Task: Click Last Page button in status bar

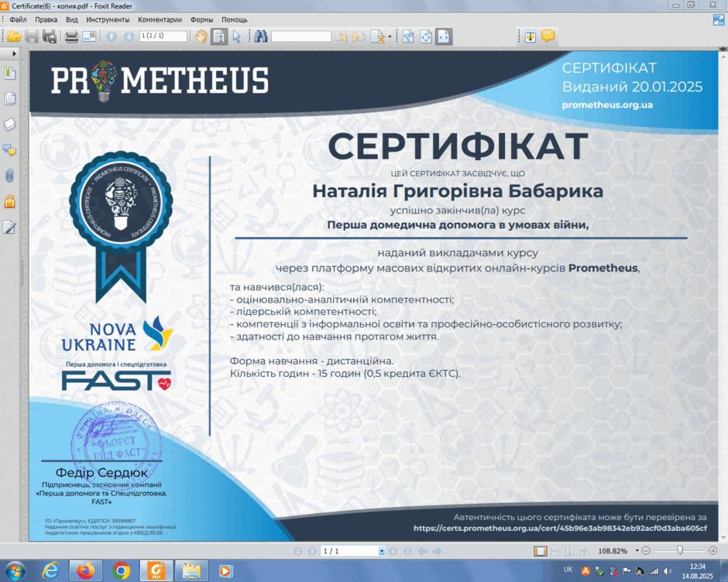Action: tap(407, 551)
